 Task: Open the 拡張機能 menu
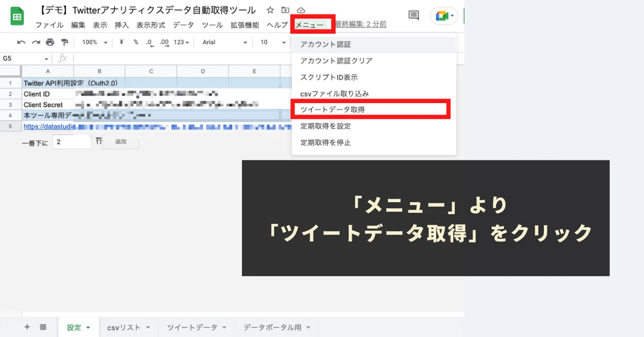(245, 25)
